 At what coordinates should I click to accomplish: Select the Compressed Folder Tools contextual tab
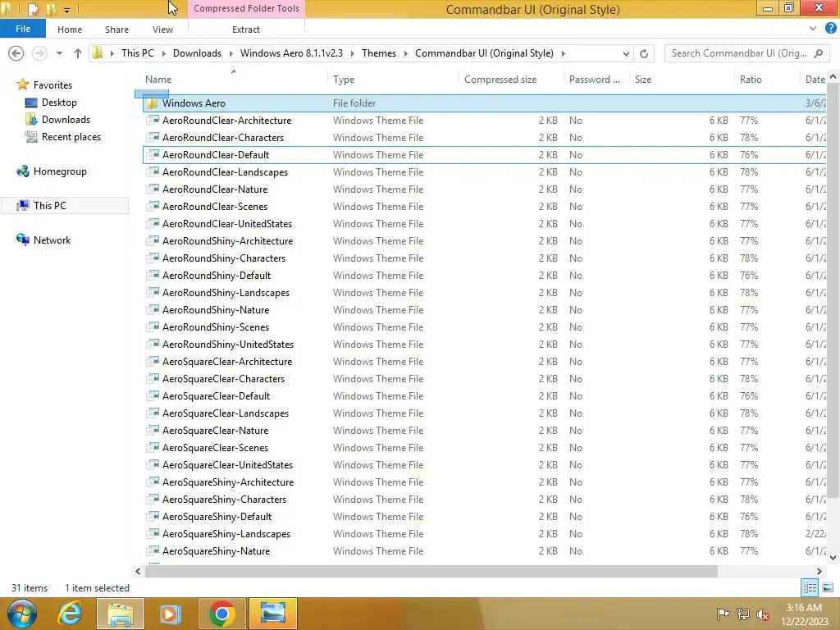246,8
